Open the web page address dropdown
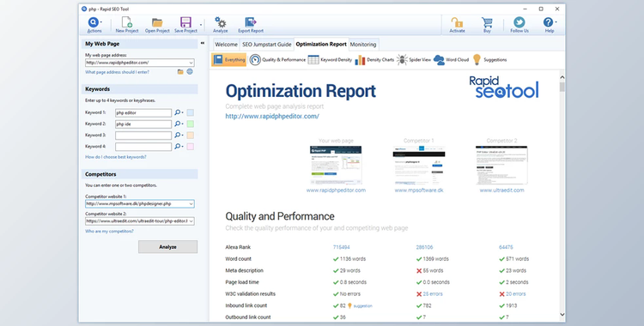The height and width of the screenshot is (326, 644). point(191,63)
